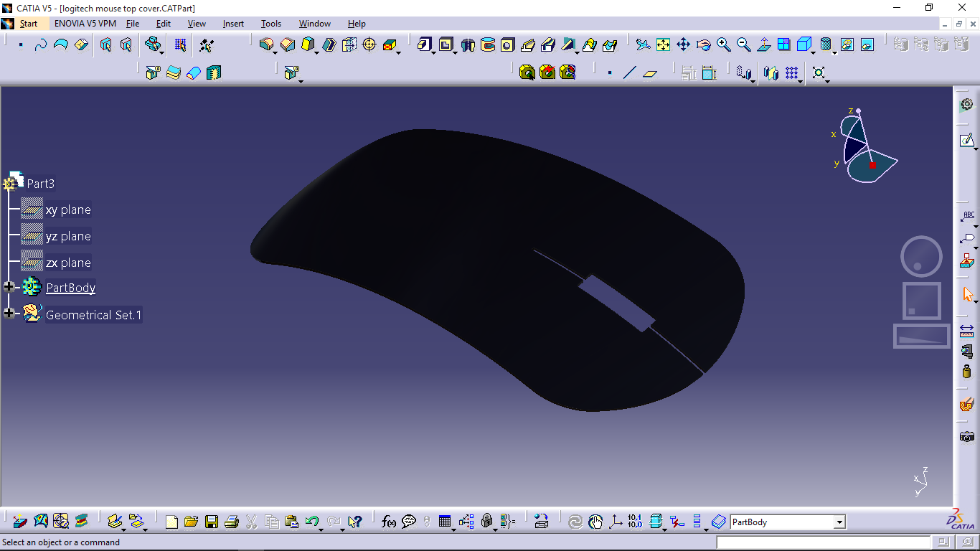Select the Pan view tool
980x551 pixels.
[x=683, y=44]
